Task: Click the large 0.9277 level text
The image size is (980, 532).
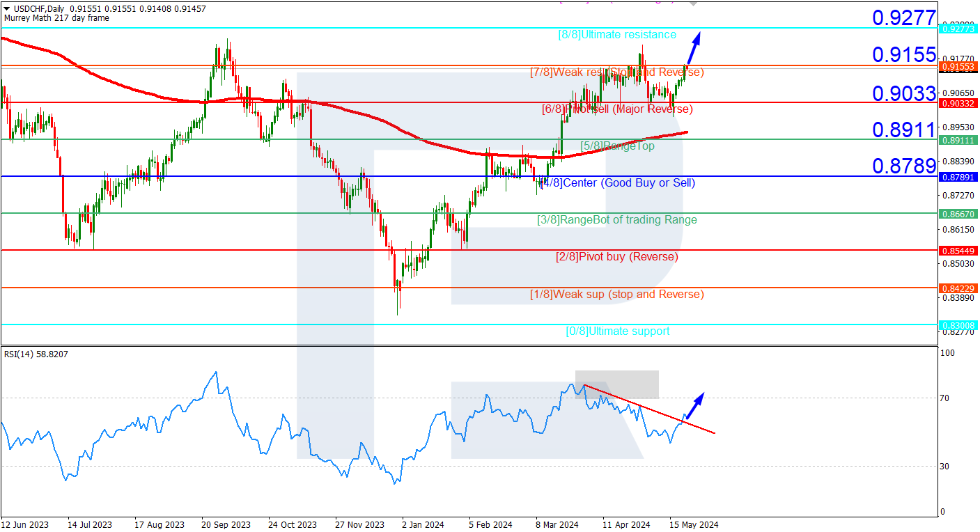Action: (x=904, y=17)
